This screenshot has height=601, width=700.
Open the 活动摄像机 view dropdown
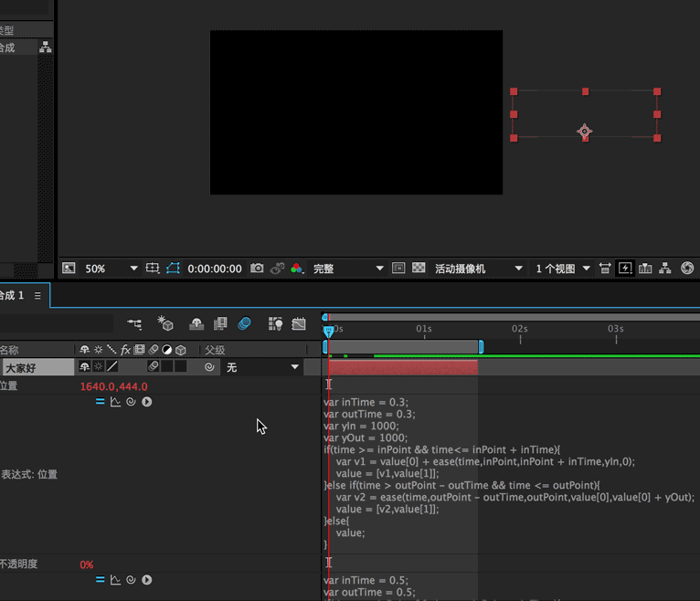(x=478, y=269)
